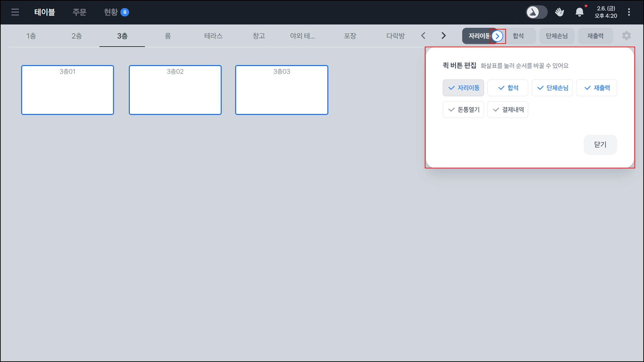Uncheck 재출력 in quick button editor
Image resolution: width=644 pixels, height=362 pixels.
click(597, 88)
